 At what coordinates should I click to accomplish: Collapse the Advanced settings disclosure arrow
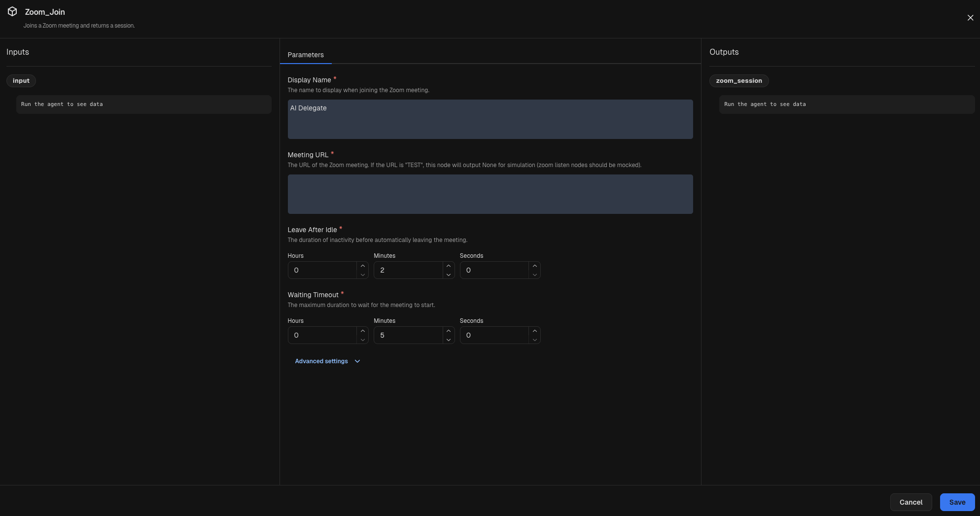(357, 361)
